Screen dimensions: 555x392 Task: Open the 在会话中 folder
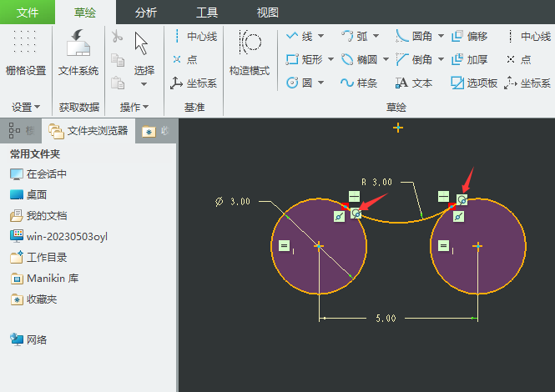click(x=38, y=174)
